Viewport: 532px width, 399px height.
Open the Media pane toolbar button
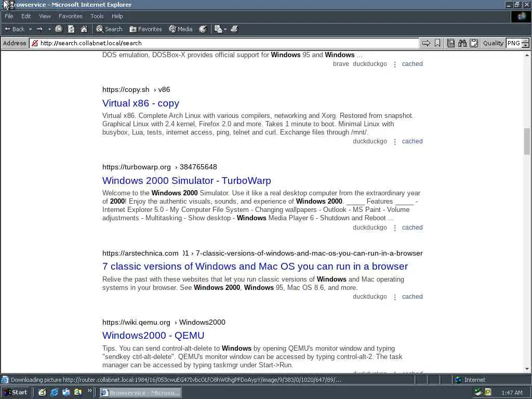pos(180,29)
